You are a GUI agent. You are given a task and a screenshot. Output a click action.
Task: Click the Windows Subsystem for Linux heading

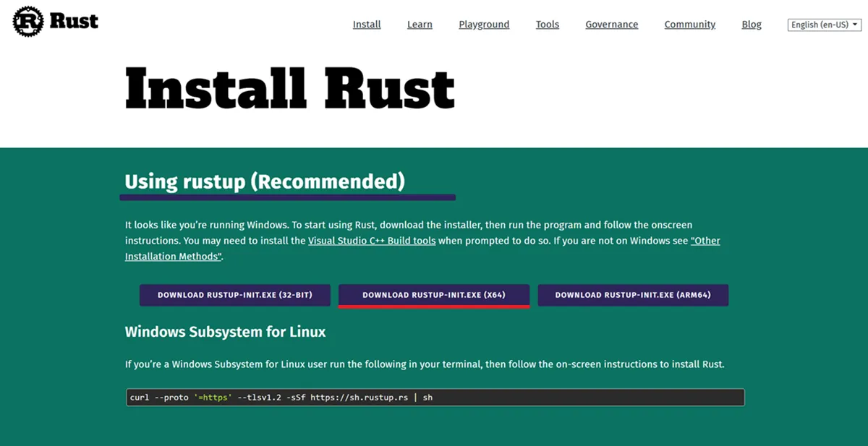tap(225, 332)
